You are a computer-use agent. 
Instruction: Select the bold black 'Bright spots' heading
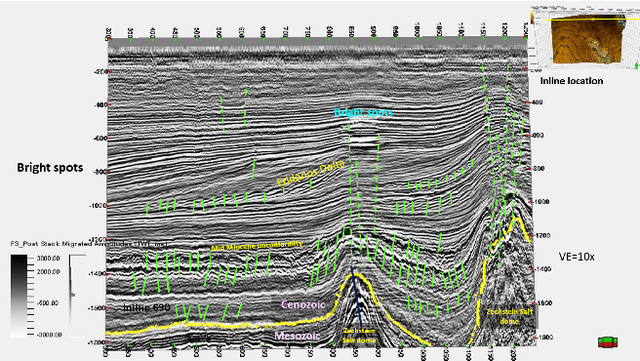pyautogui.click(x=50, y=167)
